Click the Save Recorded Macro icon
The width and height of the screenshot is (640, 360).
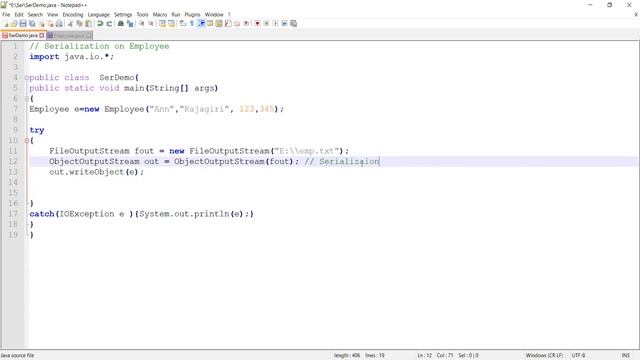293,24
